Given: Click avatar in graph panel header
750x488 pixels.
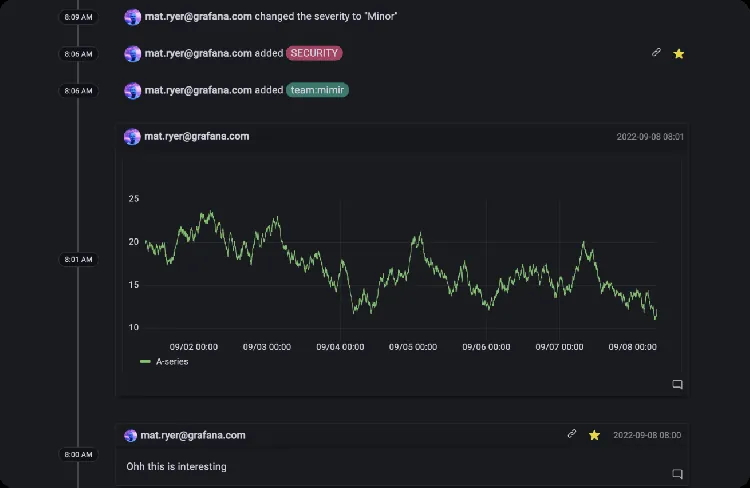Looking at the screenshot, I should click(132, 137).
